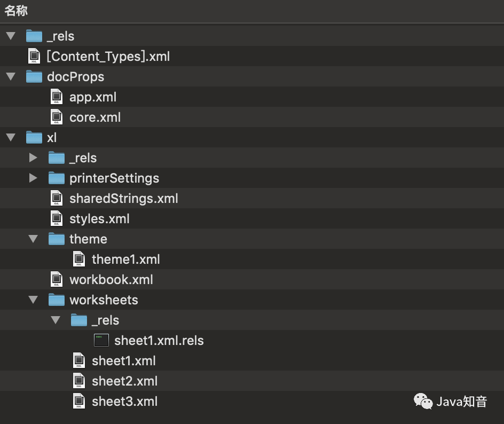This screenshot has height=424, width=504.
Task: Expand the _rels folder inside xl
Action: point(33,158)
